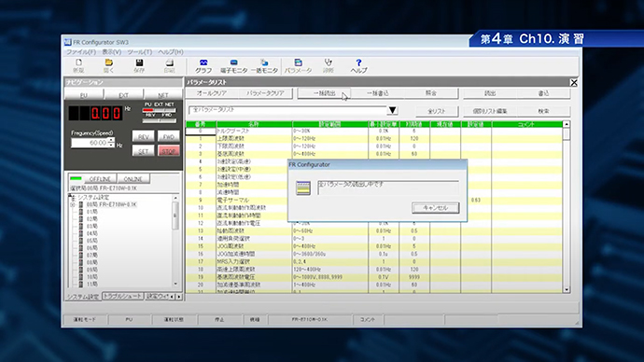Screen dimensions: 644x362
Task: Open the ヘルプ question mark icon
Action: (358, 66)
